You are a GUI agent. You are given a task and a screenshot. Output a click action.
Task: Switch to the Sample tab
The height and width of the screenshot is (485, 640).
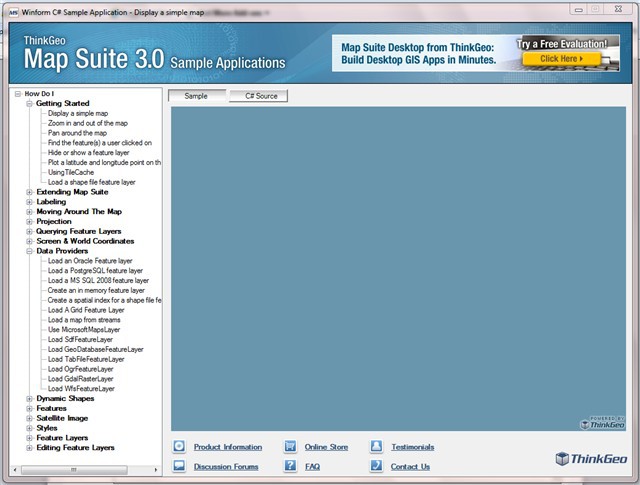(x=196, y=96)
